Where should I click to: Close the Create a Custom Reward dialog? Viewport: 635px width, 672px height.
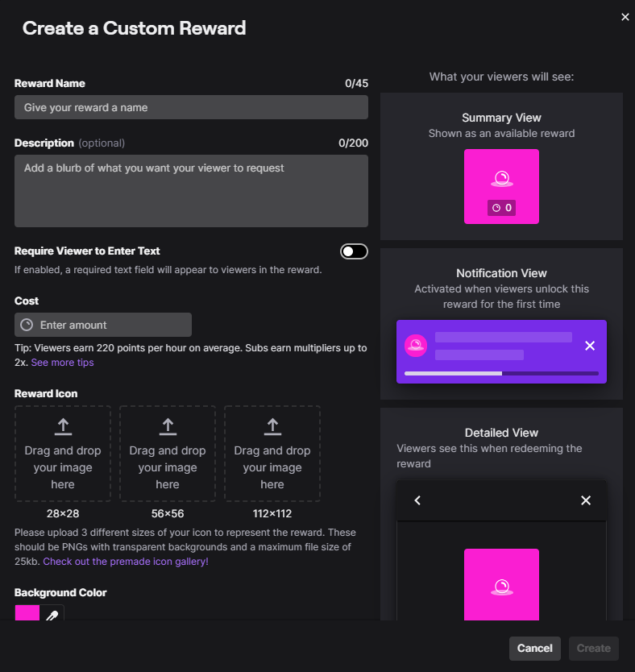coord(625,17)
